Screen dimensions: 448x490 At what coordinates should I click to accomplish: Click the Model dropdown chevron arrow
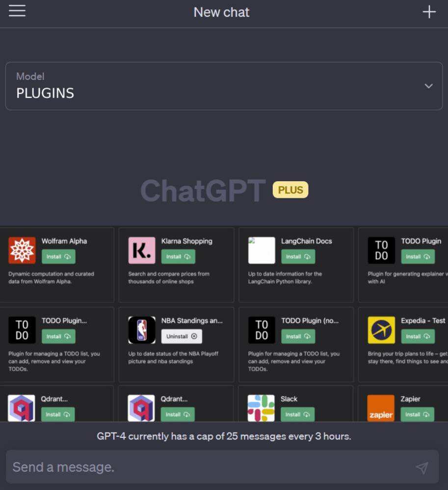tap(429, 86)
